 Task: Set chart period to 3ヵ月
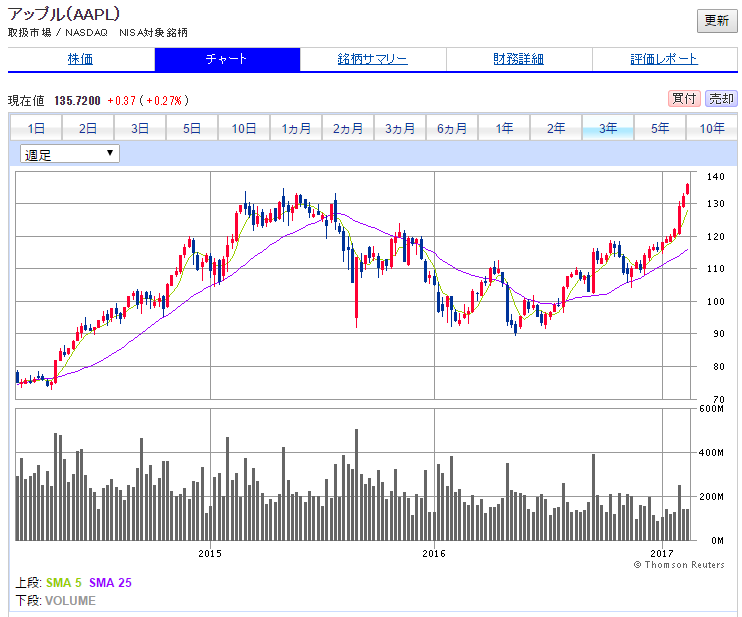point(400,128)
